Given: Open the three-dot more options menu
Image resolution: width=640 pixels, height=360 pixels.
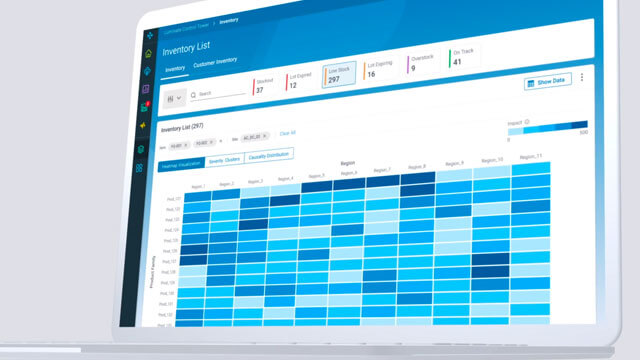Looking at the screenshot, I should pyautogui.click(x=582, y=77).
